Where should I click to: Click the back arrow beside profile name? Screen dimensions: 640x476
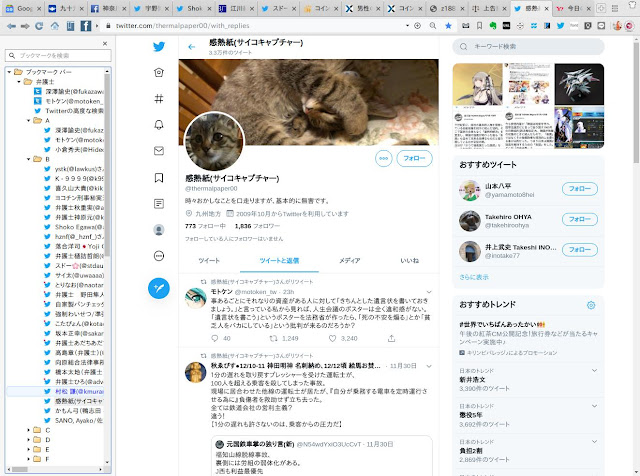[x=191, y=47]
